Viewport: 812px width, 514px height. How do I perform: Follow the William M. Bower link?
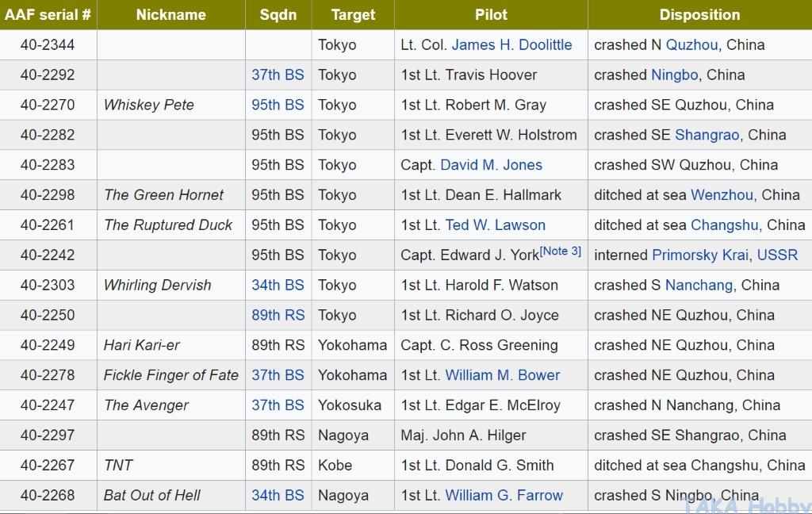(503, 375)
